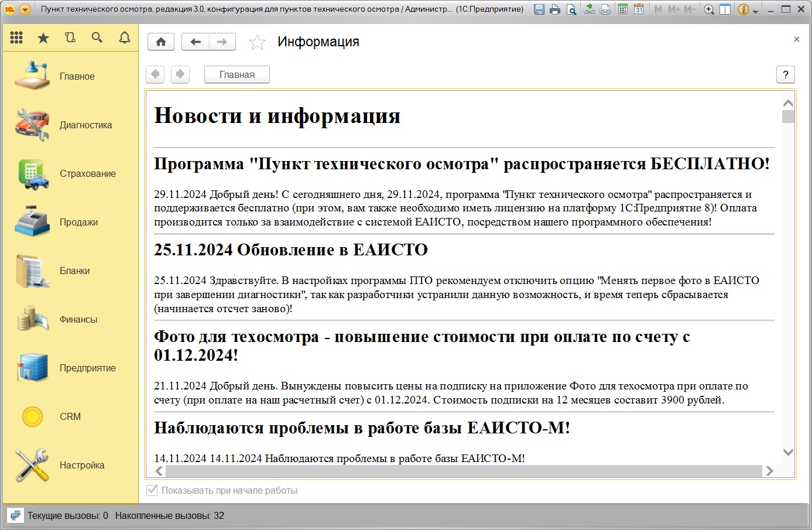
Task: Click the horizontal scrollbar right arrow
Action: 770,471
